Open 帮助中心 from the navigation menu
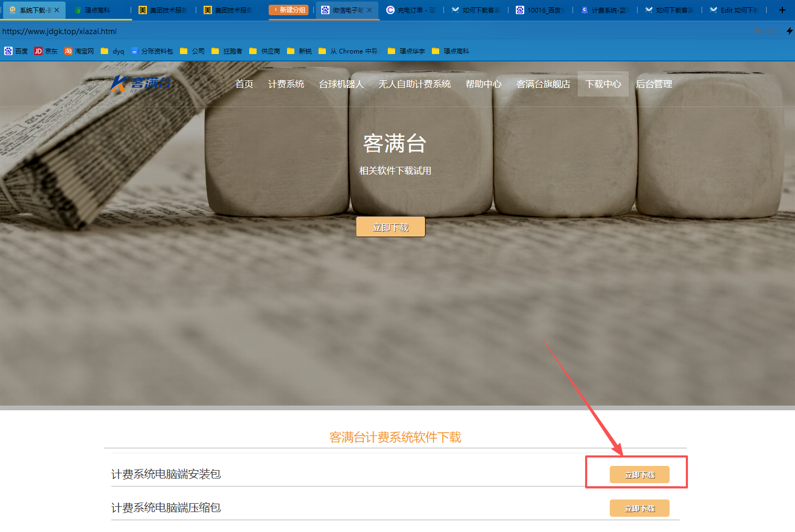 (483, 84)
